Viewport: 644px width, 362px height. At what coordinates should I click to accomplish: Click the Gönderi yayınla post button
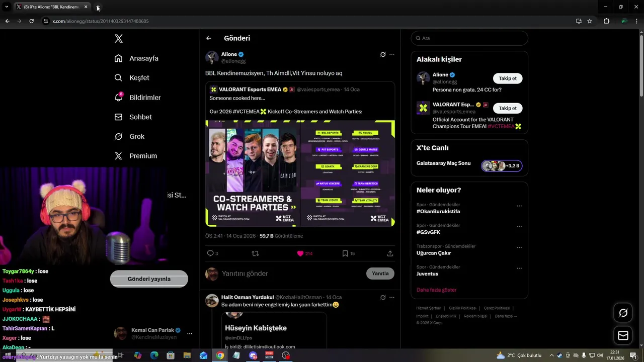point(149,279)
